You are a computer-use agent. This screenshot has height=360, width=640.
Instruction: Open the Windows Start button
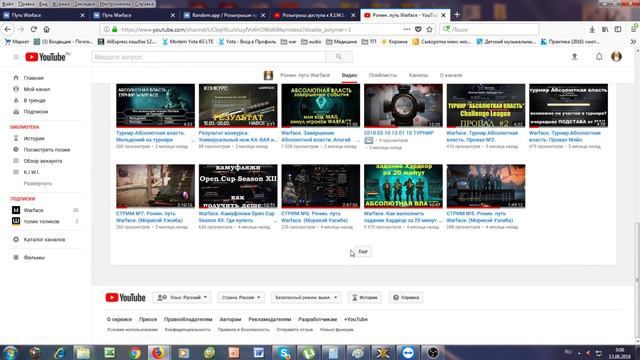click(x=10, y=353)
